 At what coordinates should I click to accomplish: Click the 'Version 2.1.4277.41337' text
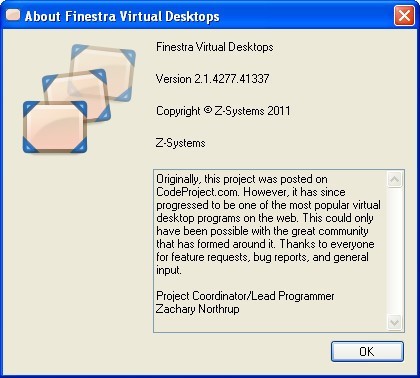(213, 79)
